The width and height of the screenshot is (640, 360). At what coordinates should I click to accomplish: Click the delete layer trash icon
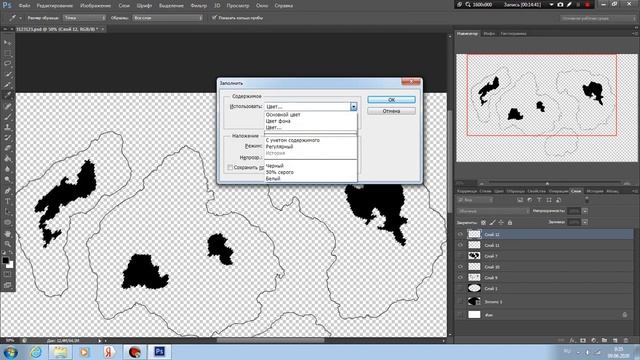click(626, 340)
